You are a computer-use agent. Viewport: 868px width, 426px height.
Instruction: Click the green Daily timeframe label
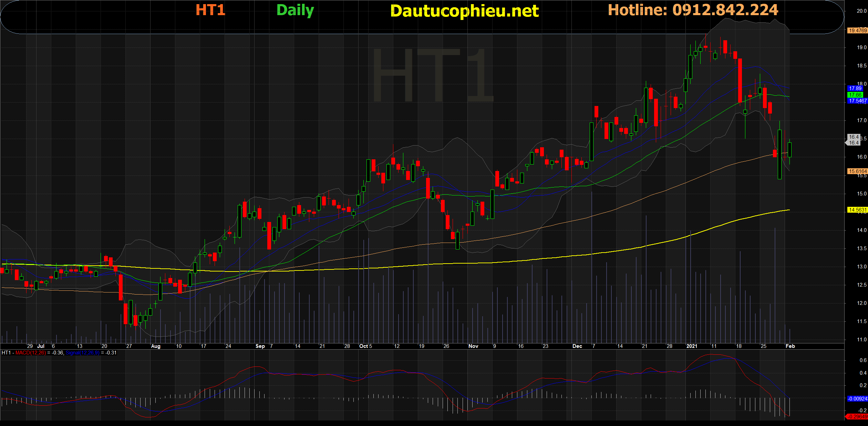[295, 10]
